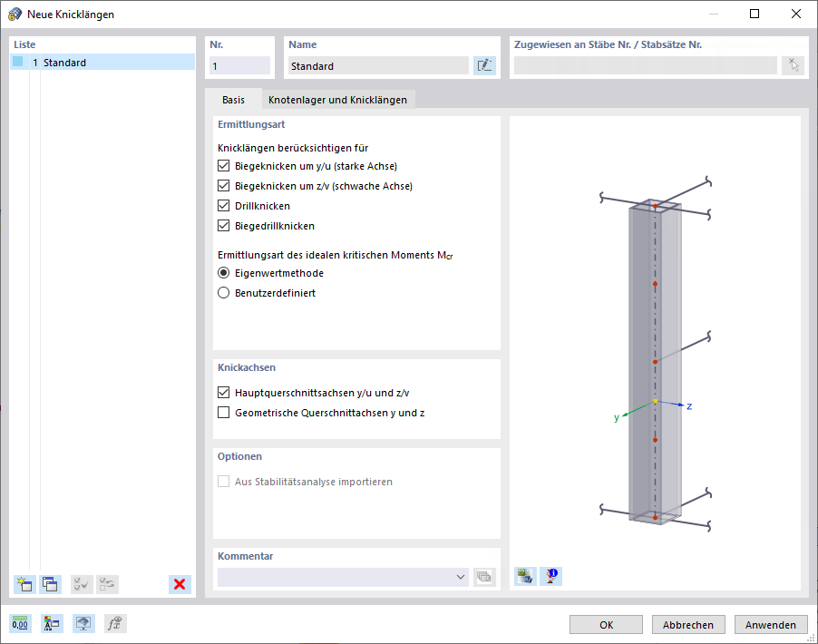Click the new item icon below Liste

pos(24,584)
